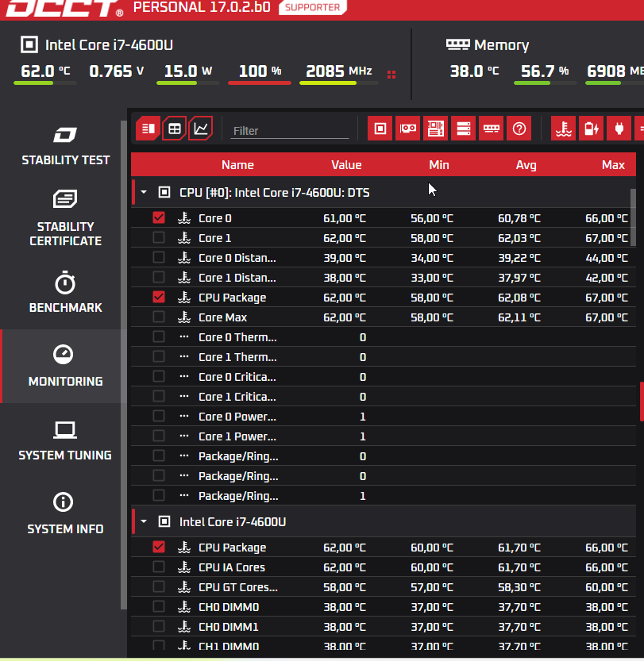Click the memory usage 56.7 % gauge bar

[x=546, y=83]
